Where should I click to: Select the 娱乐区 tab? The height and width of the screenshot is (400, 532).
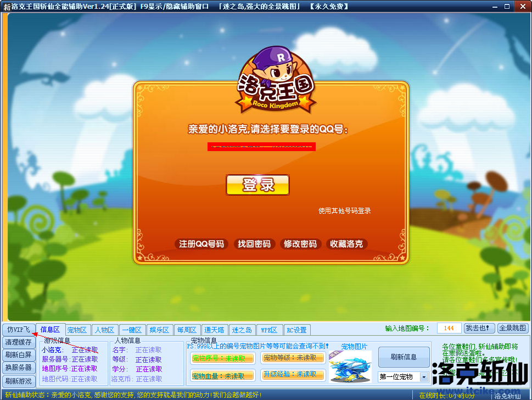[x=159, y=330]
